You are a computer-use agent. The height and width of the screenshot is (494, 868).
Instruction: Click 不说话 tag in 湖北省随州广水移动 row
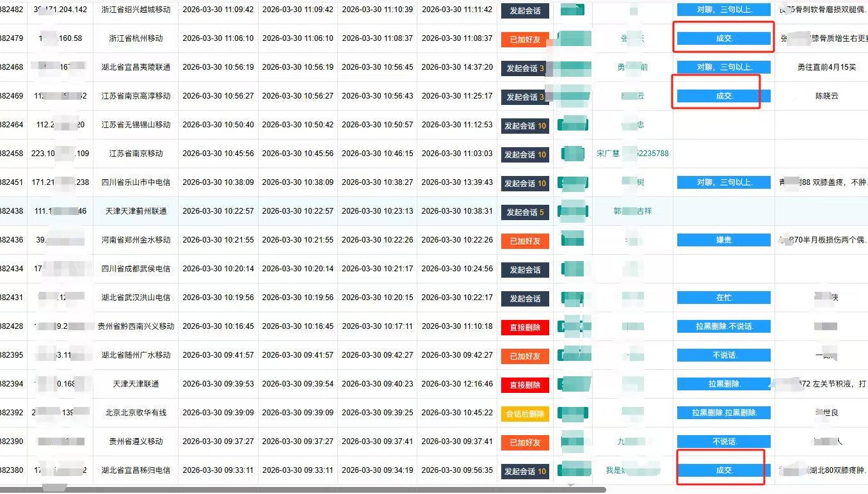point(723,355)
